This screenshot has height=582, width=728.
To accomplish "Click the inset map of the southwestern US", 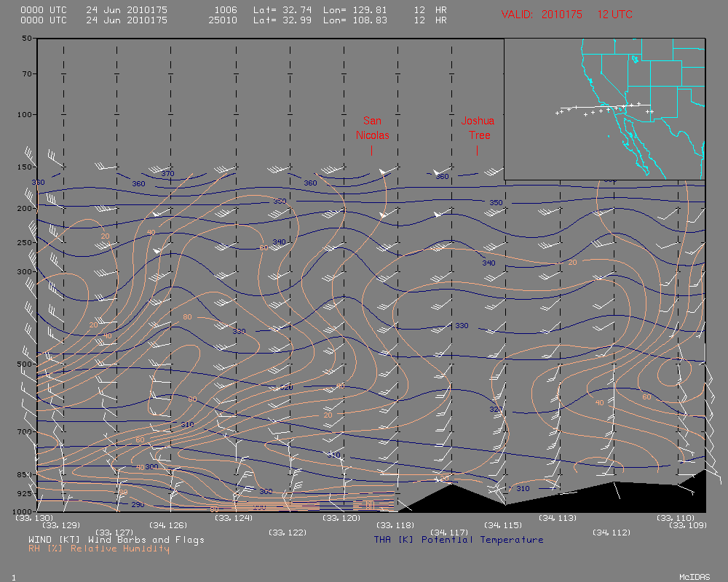I will [x=604, y=109].
